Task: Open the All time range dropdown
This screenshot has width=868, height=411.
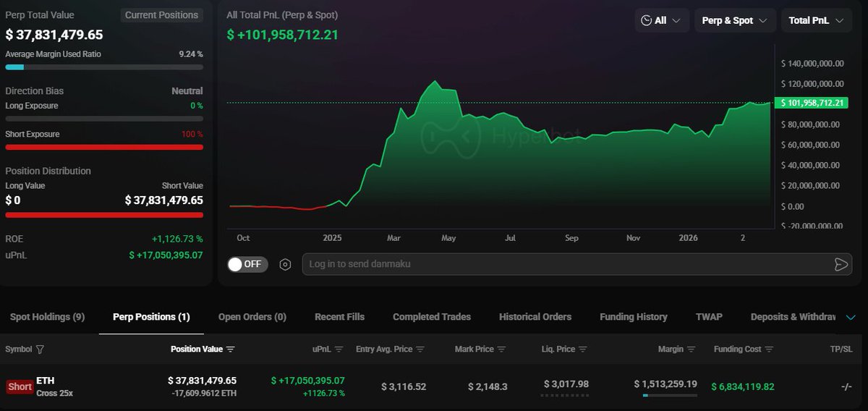Action: 662,20
